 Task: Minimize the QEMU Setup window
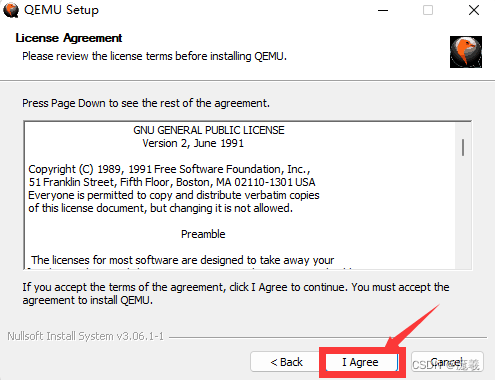[383, 10]
